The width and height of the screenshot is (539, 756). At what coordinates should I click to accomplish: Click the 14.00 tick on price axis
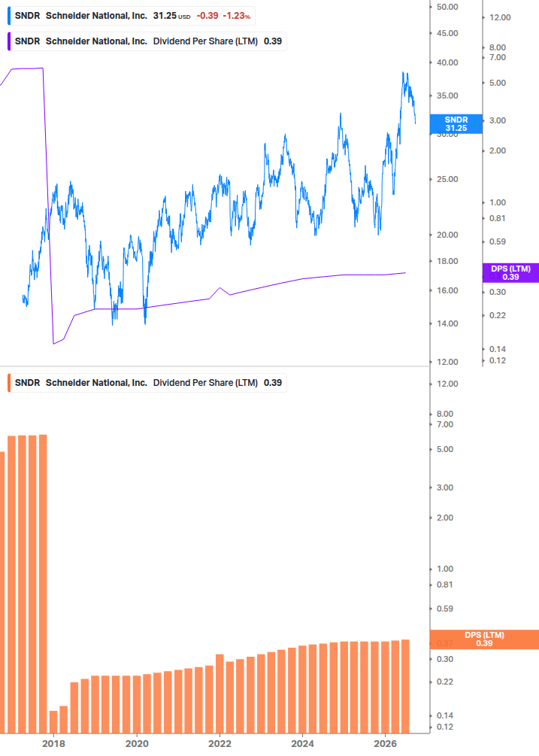click(x=447, y=323)
